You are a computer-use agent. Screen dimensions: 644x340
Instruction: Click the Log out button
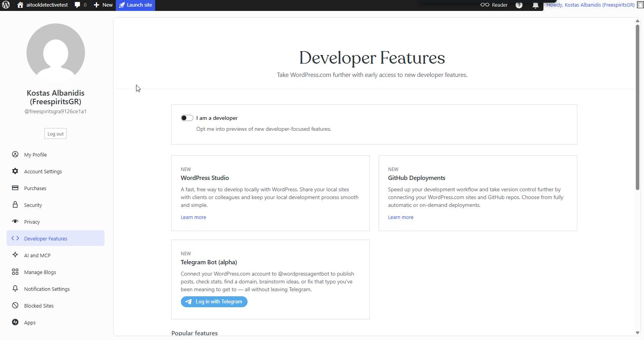(55, 134)
